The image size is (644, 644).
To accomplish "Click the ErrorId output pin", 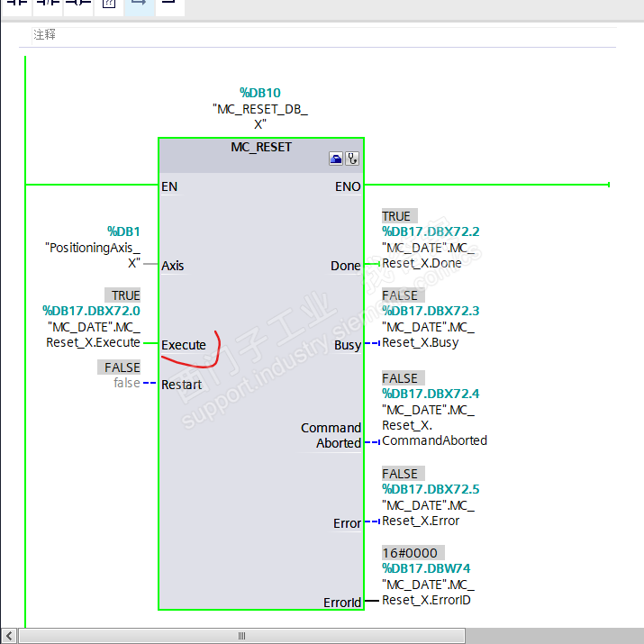I will tap(342, 603).
